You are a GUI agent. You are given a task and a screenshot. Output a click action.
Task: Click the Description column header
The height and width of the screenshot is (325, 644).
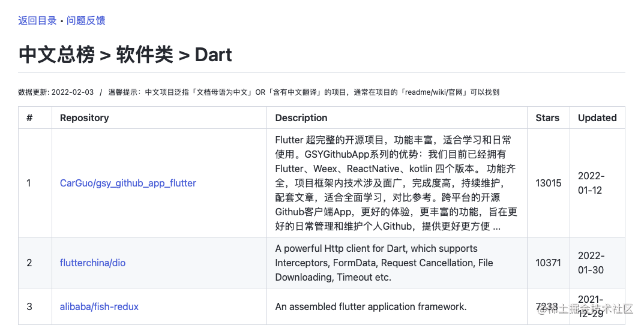coord(301,118)
